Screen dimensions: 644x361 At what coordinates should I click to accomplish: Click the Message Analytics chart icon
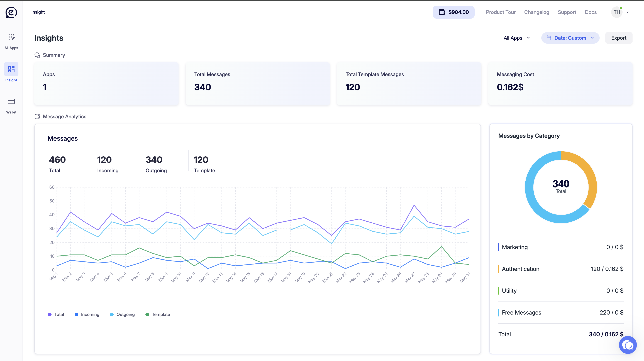37,116
